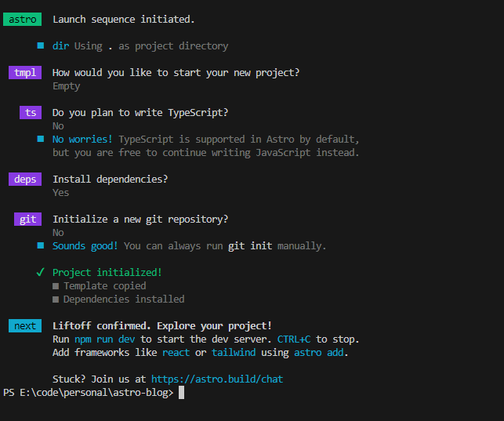The image size is (504, 421).
Task: Click the CTRL+C shortcut text
Action: tap(294, 339)
